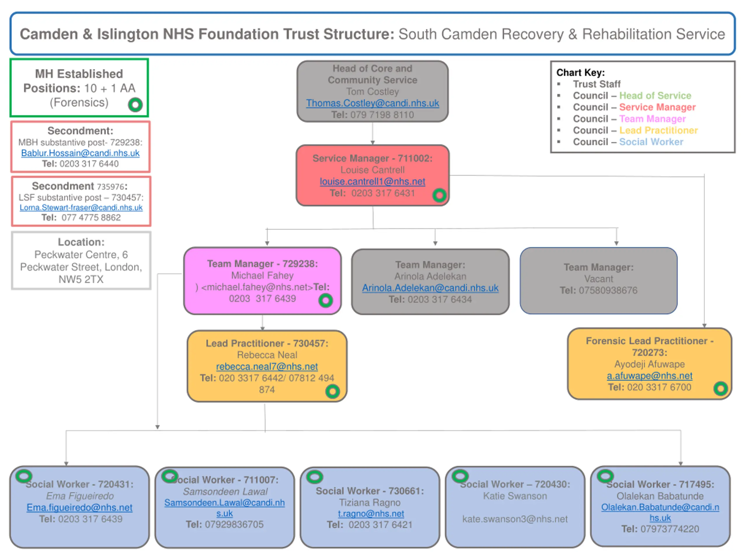Click Ema.figueiredo@nhs.net link
The height and width of the screenshot is (560, 747).
tap(79, 507)
